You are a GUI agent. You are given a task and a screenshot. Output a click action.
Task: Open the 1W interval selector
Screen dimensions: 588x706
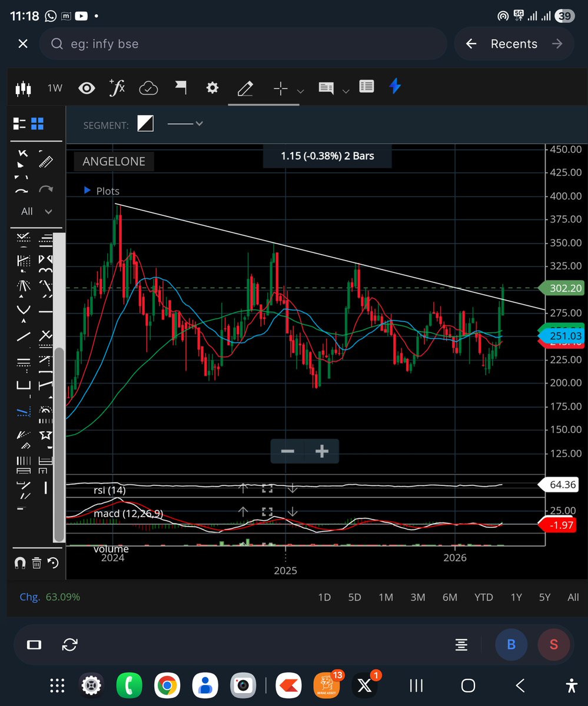[55, 88]
